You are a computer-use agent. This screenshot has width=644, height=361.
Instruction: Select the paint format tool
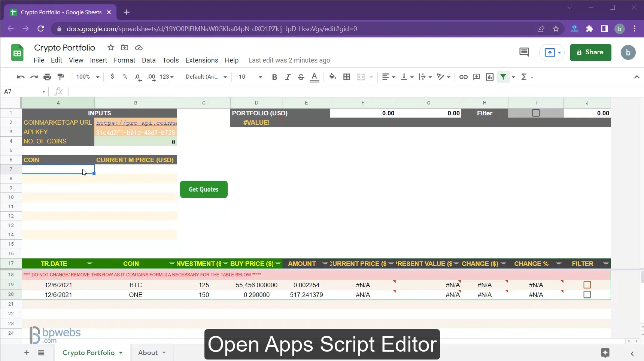point(60,77)
